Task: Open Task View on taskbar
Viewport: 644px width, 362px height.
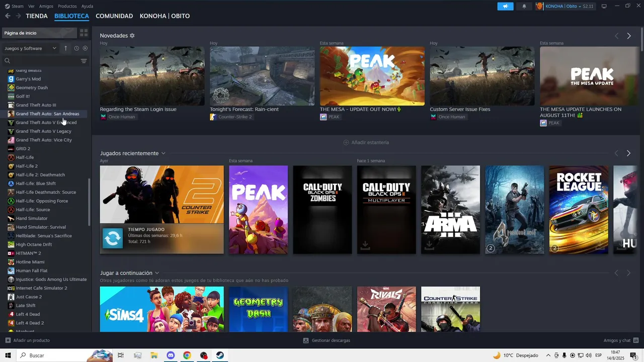Action: 121,355
